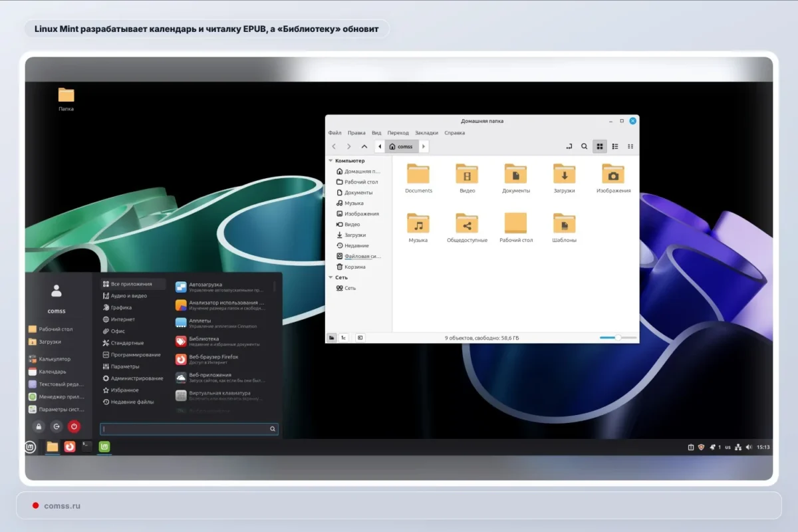Click left arrow of the path bar
Image resolution: width=798 pixels, height=532 pixels.
coord(380,146)
